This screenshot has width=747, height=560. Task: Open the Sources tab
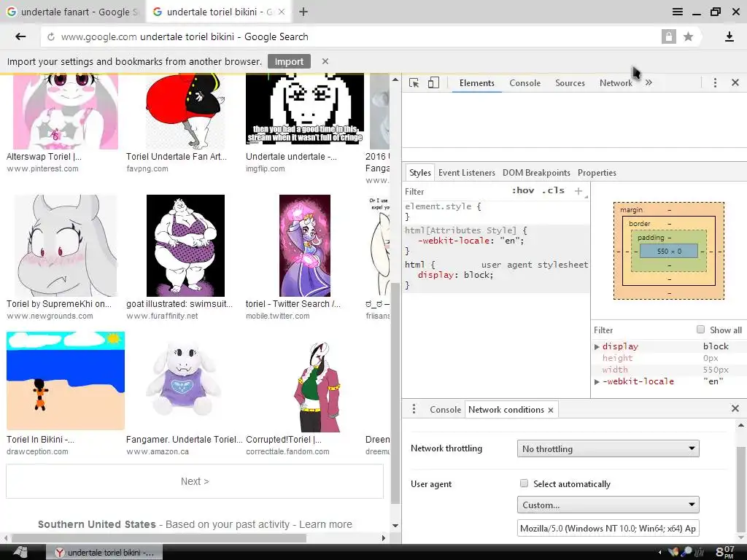570,83
